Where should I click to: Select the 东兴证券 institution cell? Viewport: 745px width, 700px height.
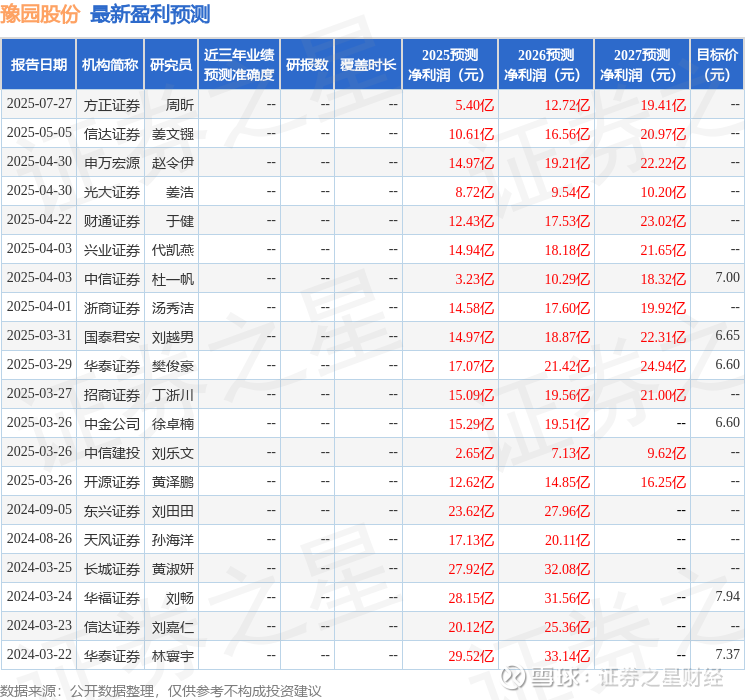[112, 511]
